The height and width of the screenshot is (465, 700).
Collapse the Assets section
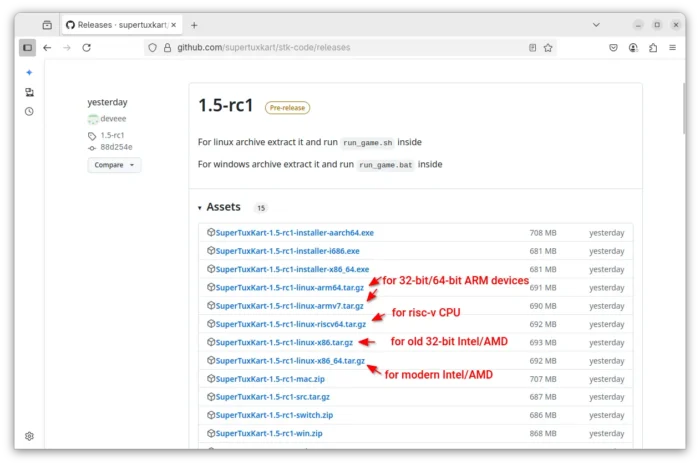click(x=219, y=207)
